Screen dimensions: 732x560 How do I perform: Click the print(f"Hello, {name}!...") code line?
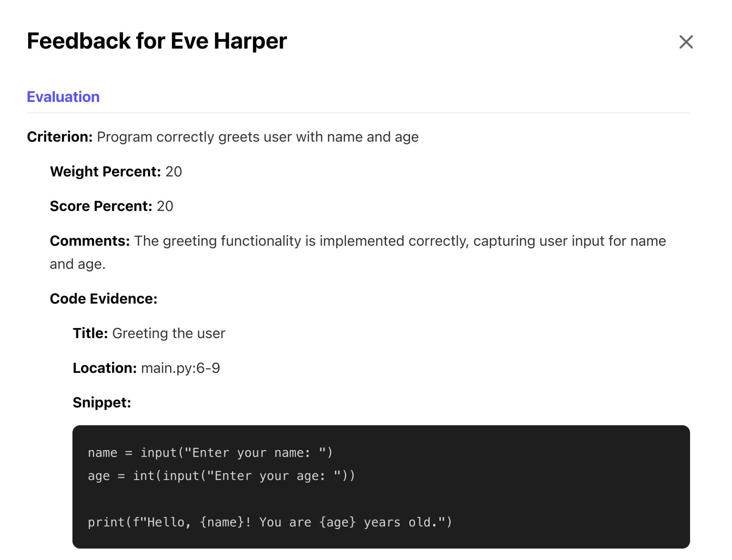point(270,522)
